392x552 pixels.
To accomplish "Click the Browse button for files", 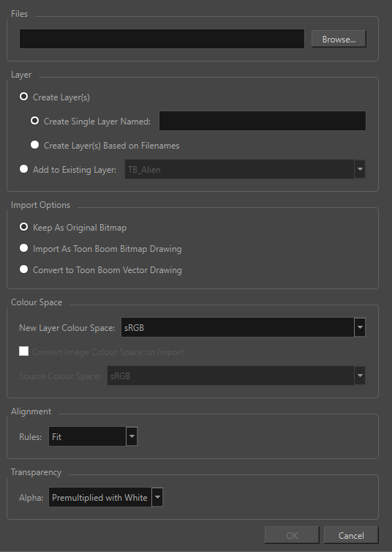I will coord(339,39).
